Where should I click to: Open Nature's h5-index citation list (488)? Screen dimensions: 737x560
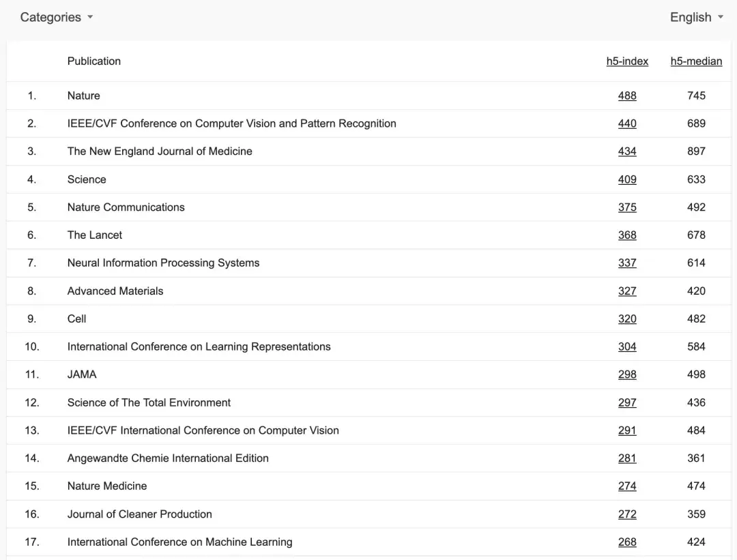(627, 95)
